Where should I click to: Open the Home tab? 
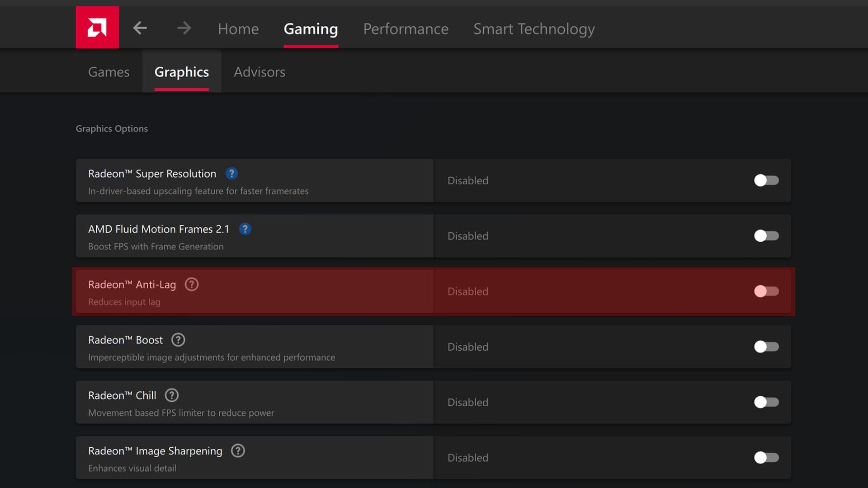coord(238,29)
